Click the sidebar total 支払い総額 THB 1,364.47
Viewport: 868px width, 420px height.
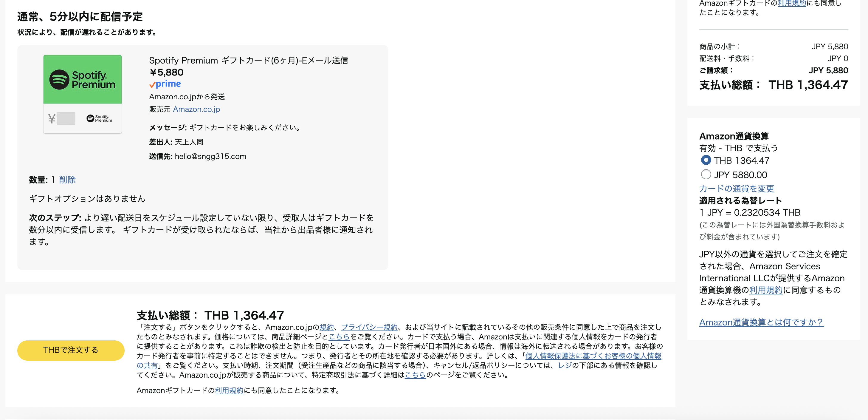(x=773, y=85)
